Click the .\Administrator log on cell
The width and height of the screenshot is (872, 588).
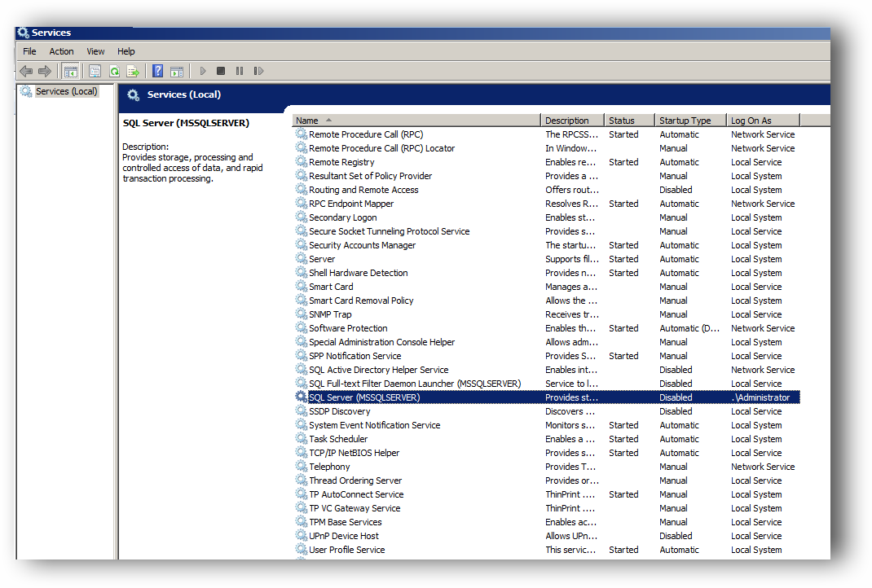(x=761, y=397)
